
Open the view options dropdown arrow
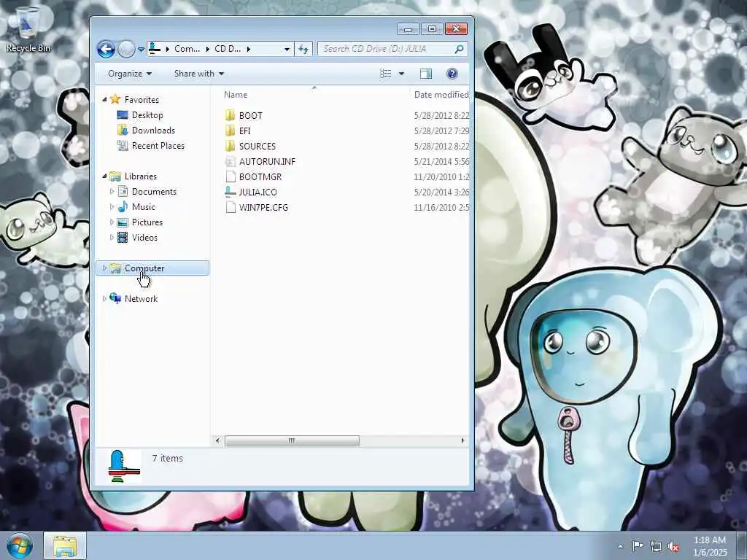401,74
